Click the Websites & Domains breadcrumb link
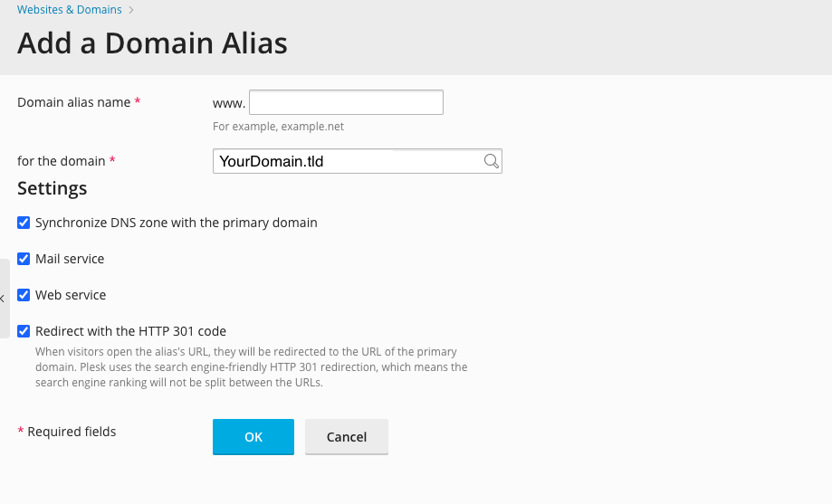 [x=69, y=10]
